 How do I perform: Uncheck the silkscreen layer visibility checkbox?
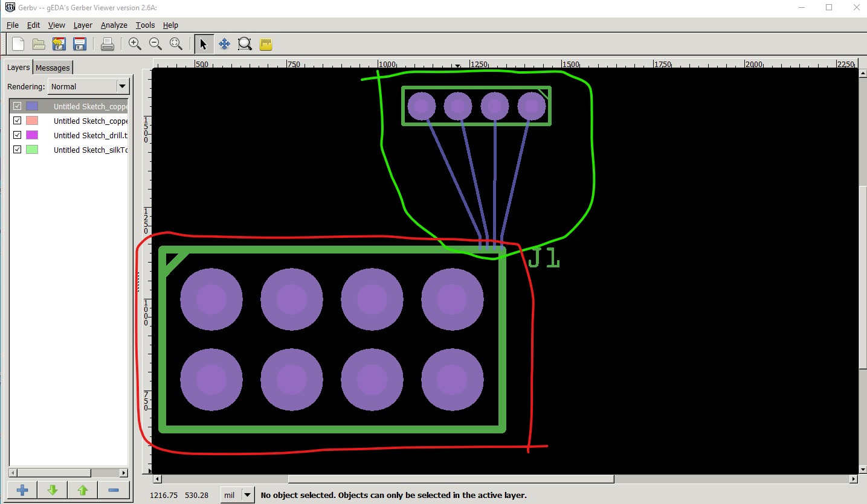coord(17,149)
